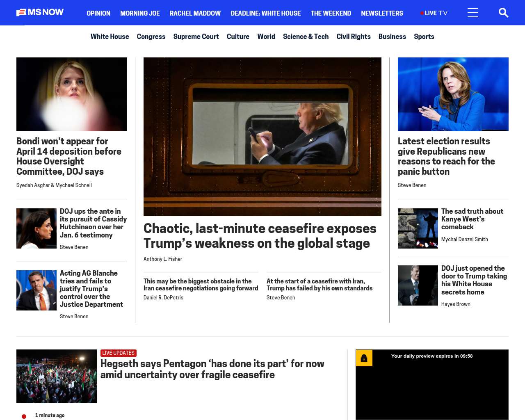Image resolution: width=525 pixels, height=420 pixels.
Task: Go to Civil Rights section
Action: pyautogui.click(x=354, y=37)
